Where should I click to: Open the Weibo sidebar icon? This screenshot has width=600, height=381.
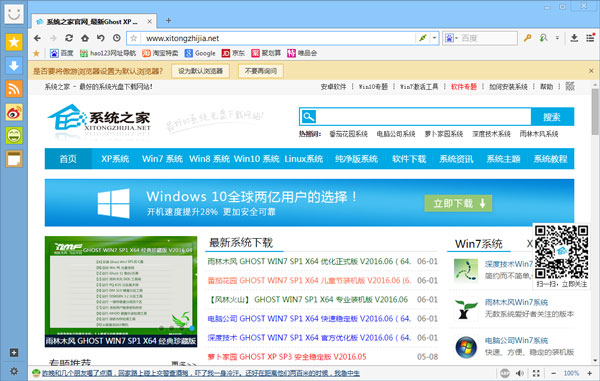click(14, 112)
